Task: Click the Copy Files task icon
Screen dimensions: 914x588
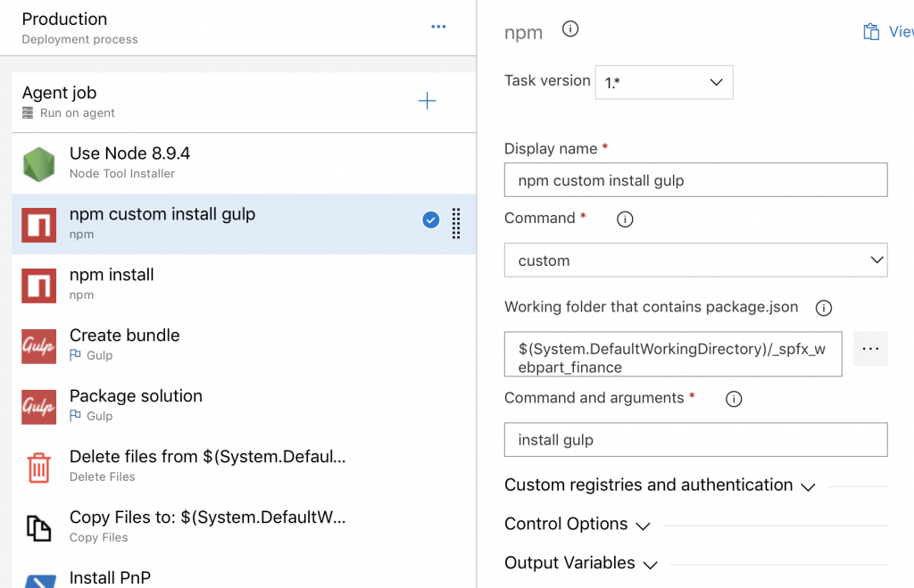Action: [39, 528]
